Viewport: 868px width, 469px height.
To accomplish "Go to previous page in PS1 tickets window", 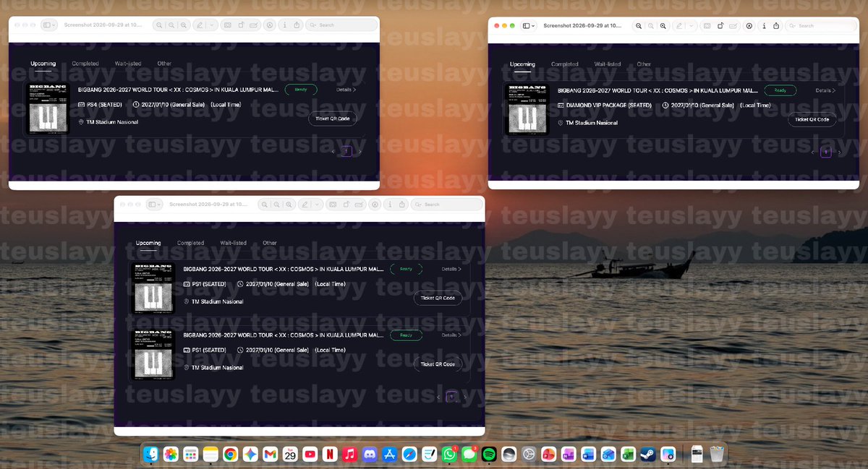I will point(438,397).
